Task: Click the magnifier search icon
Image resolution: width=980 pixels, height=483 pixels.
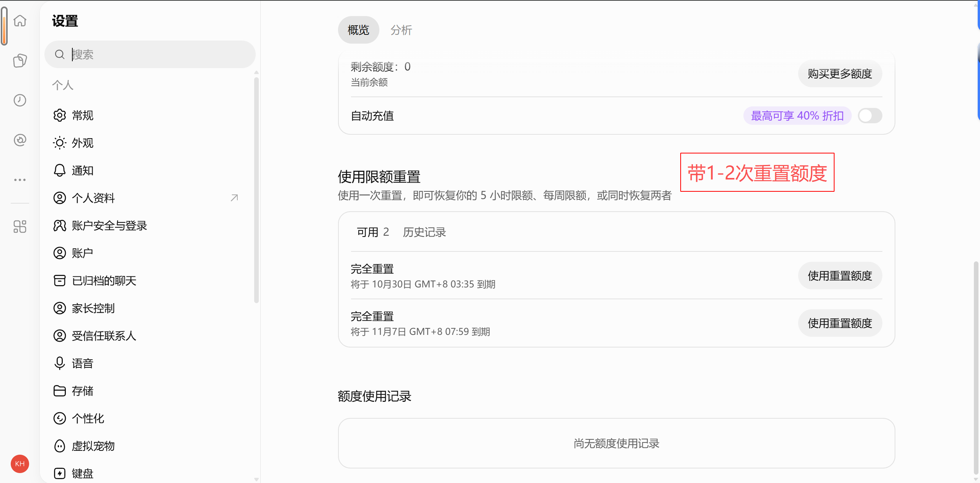Action: tap(59, 54)
